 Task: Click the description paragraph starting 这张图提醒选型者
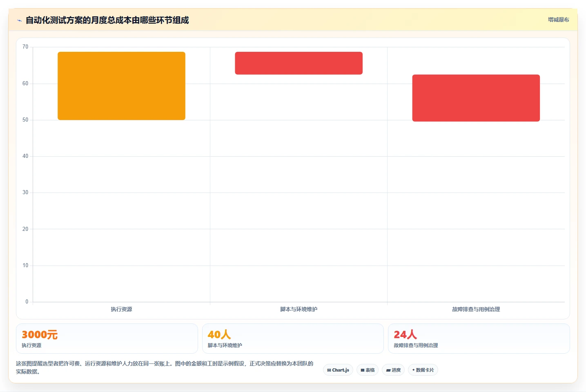point(165,368)
